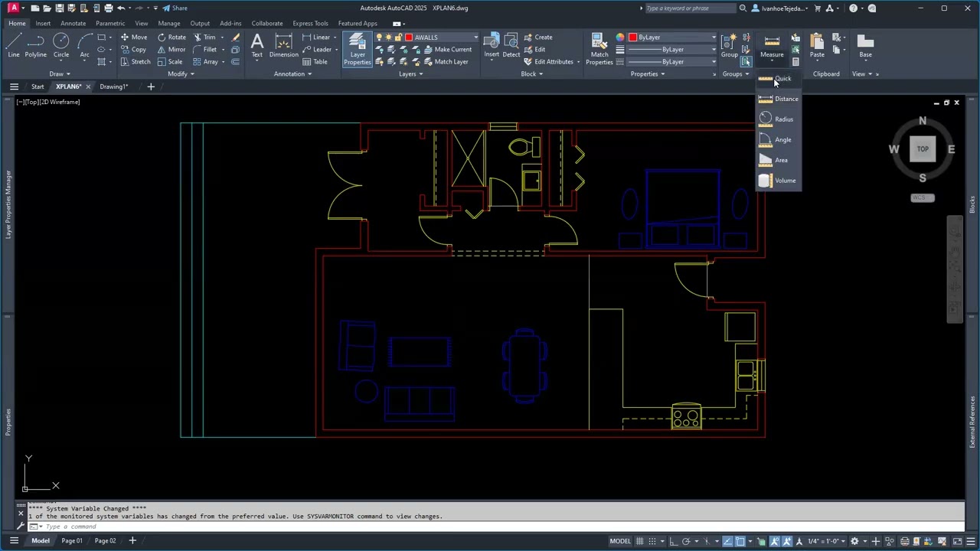Toggle object snap tracking in status bar
The height and width of the screenshot is (551, 980).
tap(727, 541)
